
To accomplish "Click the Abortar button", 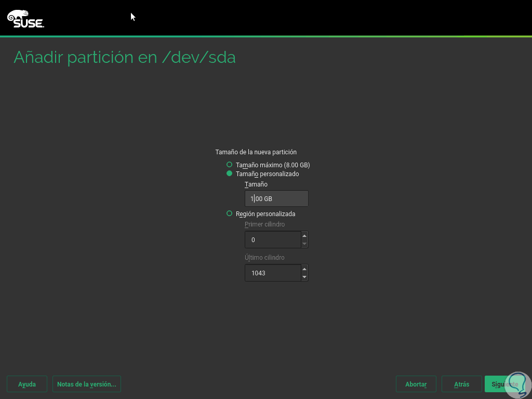I will [x=416, y=384].
